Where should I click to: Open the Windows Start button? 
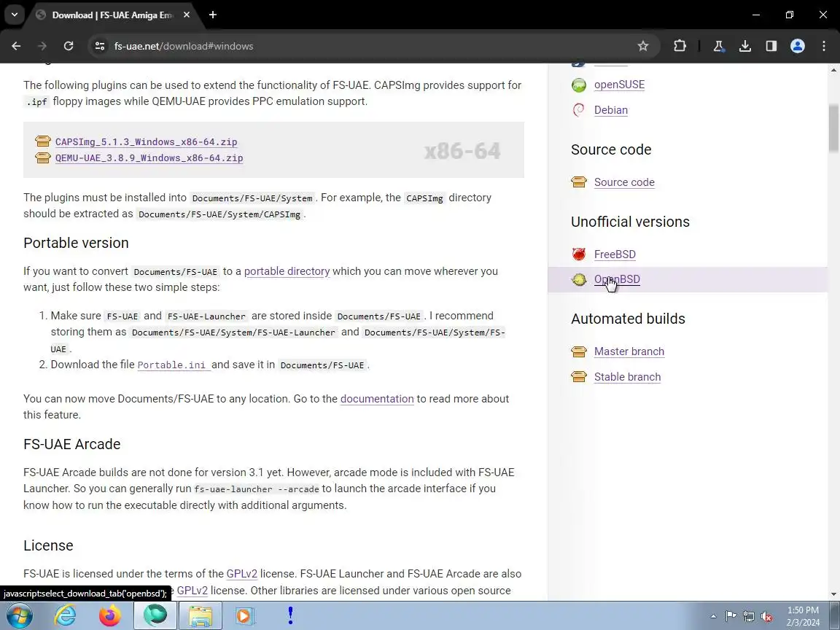click(x=19, y=615)
